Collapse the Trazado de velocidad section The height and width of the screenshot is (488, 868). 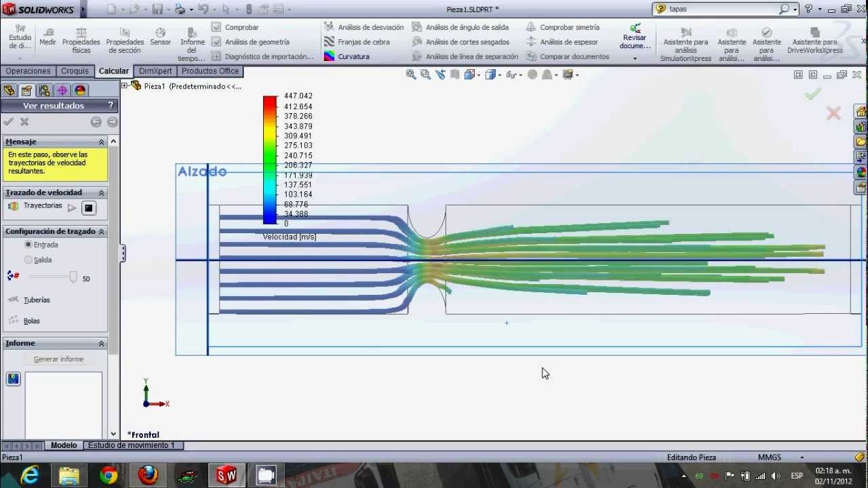102,192
